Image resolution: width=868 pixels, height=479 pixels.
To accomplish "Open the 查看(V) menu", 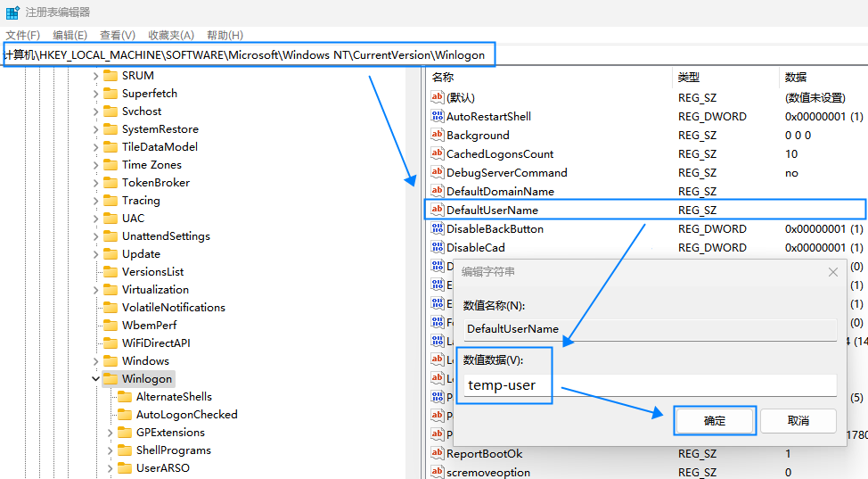I will 118,35.
